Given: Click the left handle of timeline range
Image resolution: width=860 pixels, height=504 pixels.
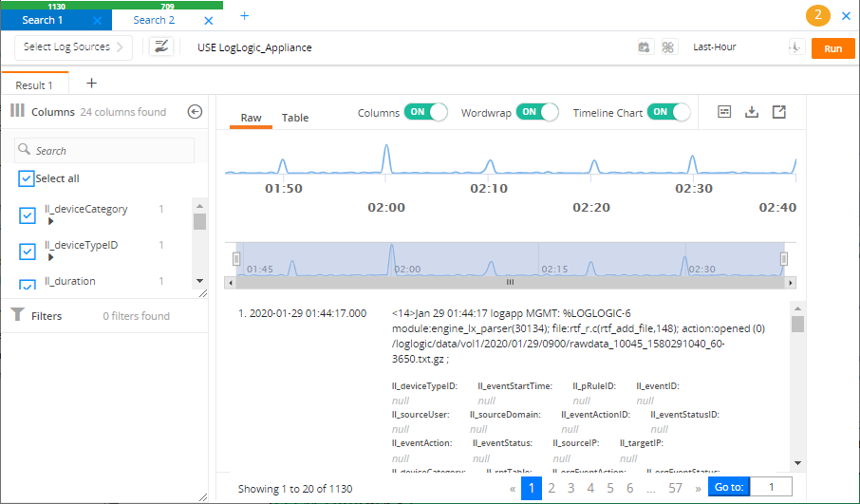Looking at the screenshot, I should [236, 258].
